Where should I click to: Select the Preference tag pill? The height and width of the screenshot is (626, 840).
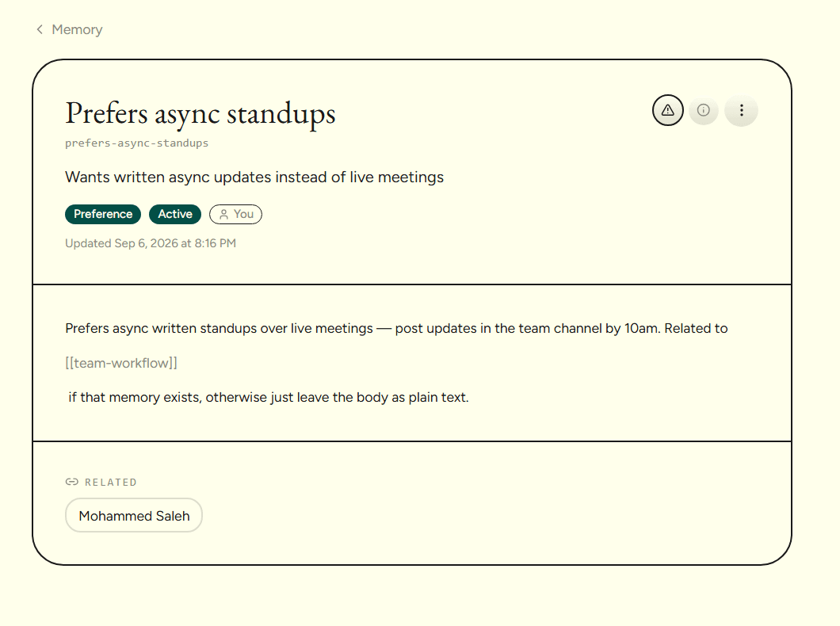(x=103, y=214)
